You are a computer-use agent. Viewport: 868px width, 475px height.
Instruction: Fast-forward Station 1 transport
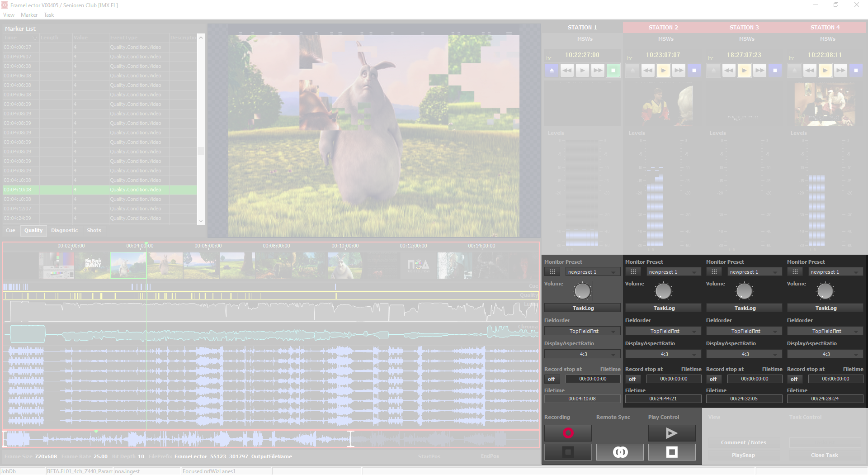coord(598,70)
